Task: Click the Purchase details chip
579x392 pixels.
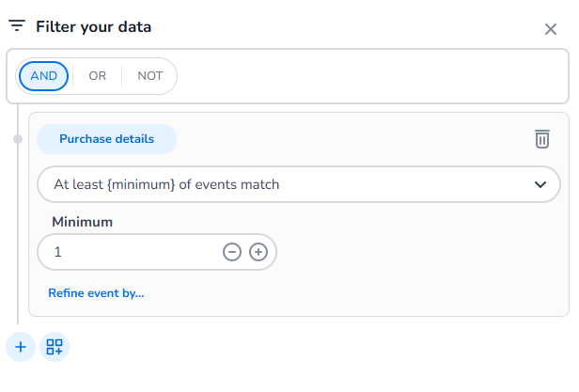Action: pos(106,139)
